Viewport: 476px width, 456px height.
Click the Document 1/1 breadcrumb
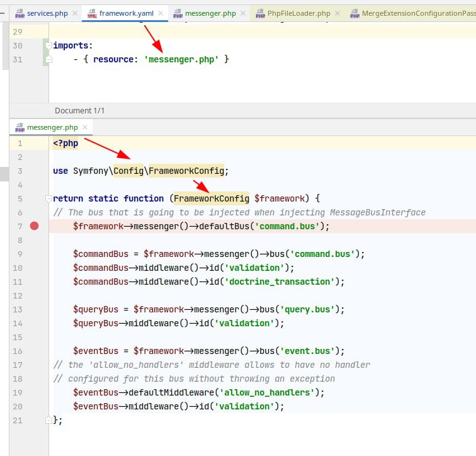point(79,110)
